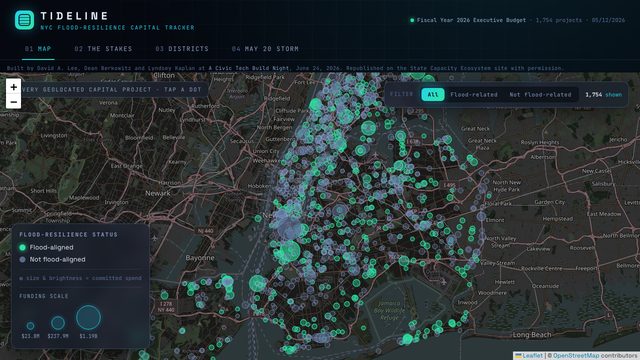Screen dimensions: 640x360
Task: Switch to 02 The Stakes tab
Action: click(103, 49)
